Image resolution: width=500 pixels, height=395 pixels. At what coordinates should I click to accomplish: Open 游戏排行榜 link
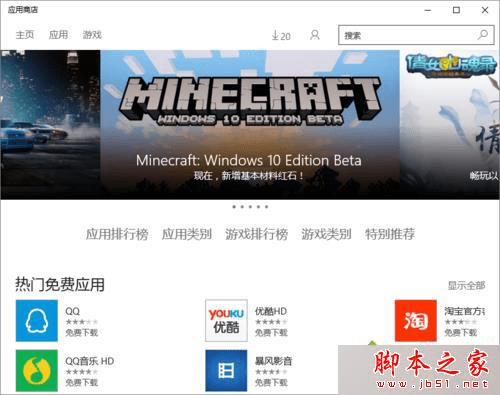(256, 234)
